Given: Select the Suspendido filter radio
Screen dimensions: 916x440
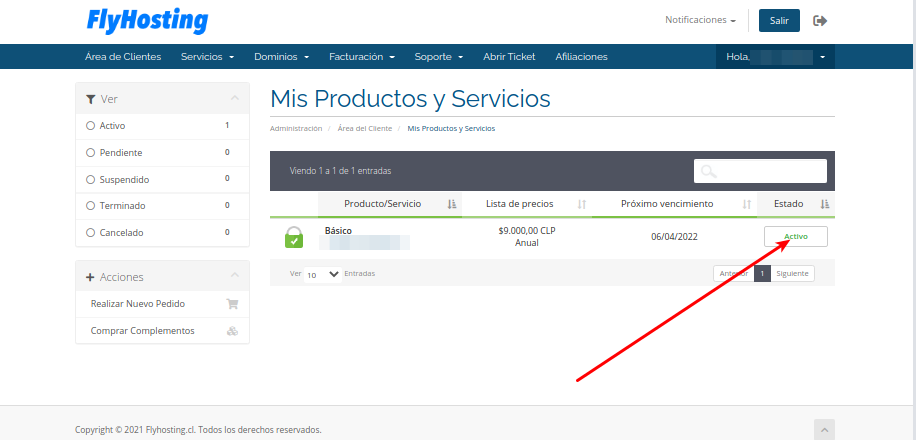Looking at the screenshot, I should click(90, 179).
